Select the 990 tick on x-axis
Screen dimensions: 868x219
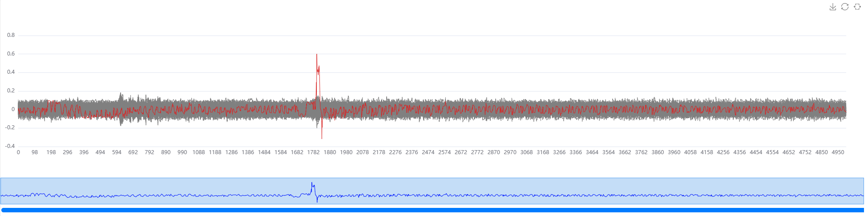click(182, 152)
